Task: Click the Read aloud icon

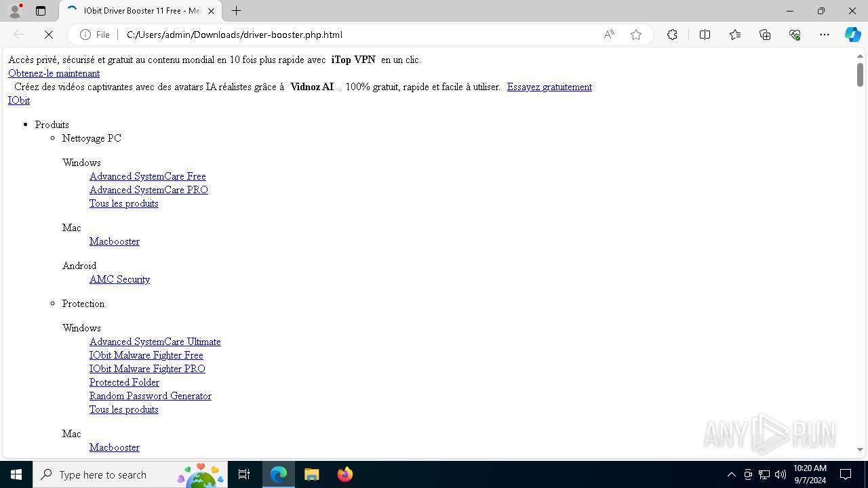Action: tap(609, 35)
